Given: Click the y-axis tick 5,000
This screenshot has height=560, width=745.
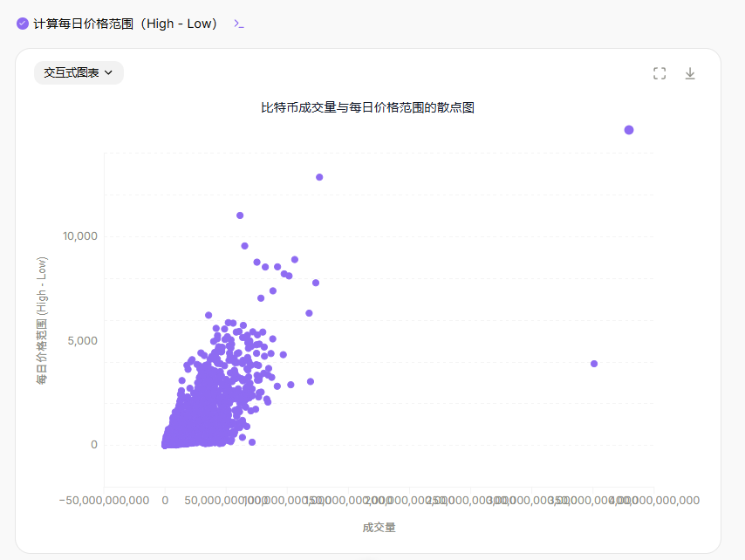Looking at the screenshot, I should point(82,340).
